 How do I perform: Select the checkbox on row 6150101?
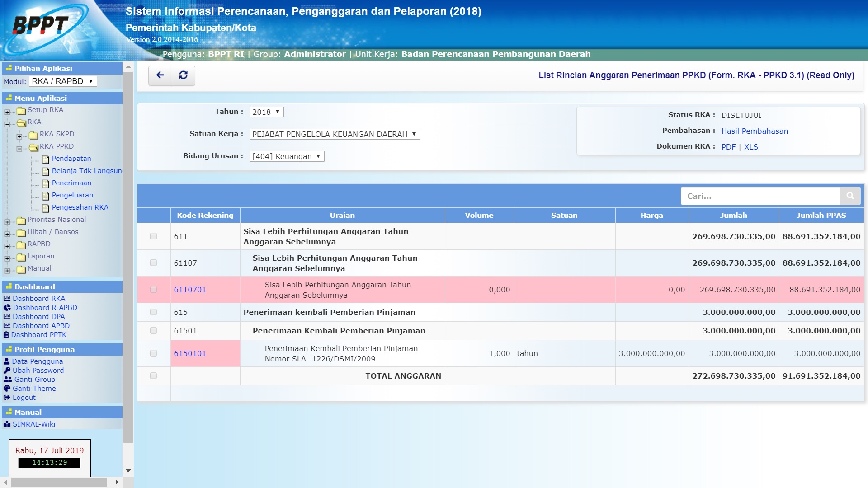tap(153, 353)
